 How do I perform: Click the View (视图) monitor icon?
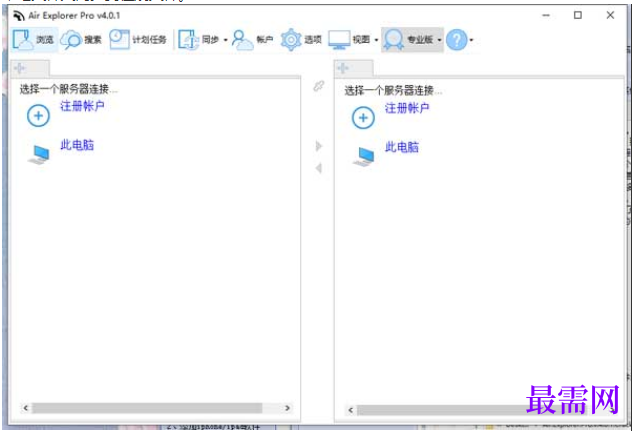(339, 39)
